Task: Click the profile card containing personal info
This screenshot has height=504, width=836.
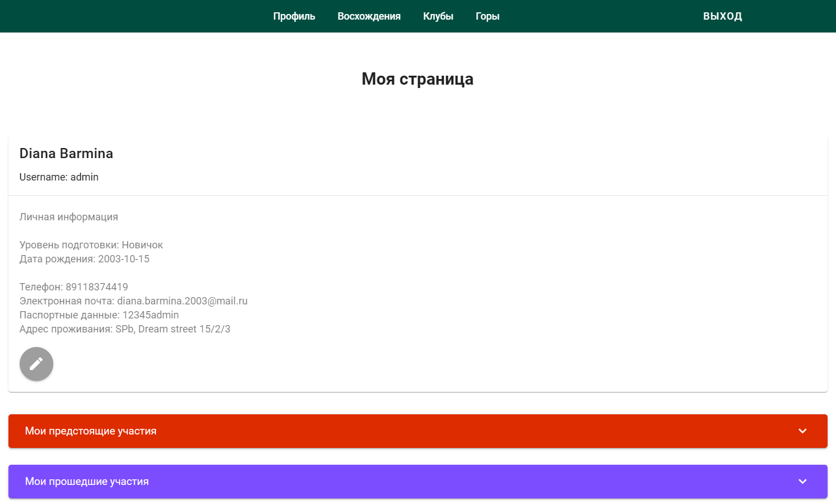Action: point(417,263)
